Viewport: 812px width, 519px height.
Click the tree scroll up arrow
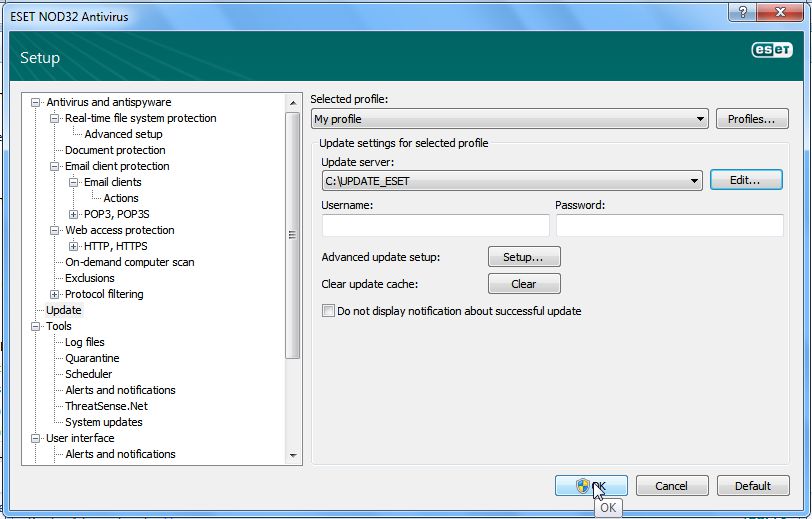point(293,103)
